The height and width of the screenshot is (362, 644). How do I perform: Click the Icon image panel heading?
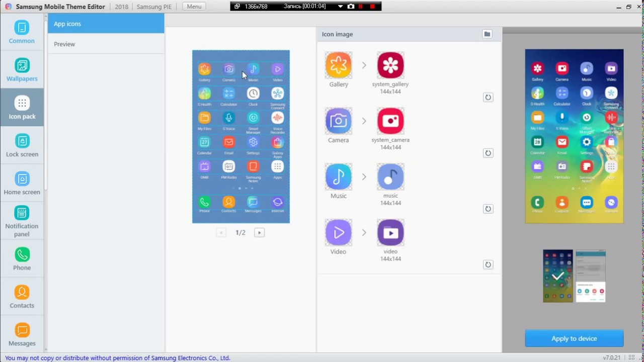pyautogui.click(x=338, y=34)
